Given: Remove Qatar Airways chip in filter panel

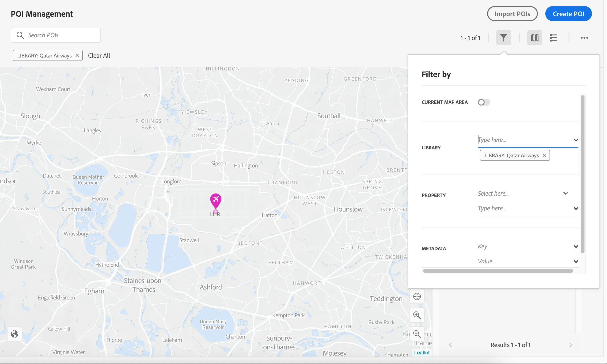Looking at the screenshot, I should point(544,155).
